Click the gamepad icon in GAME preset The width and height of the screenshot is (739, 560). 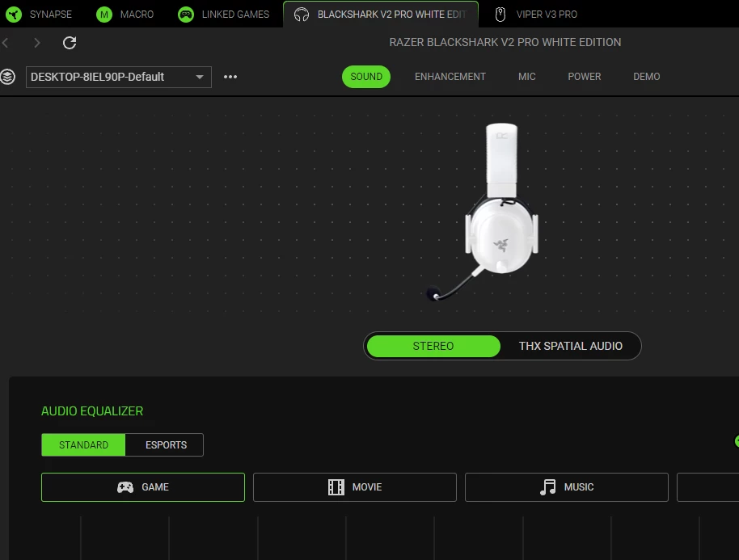click(125, 487)
